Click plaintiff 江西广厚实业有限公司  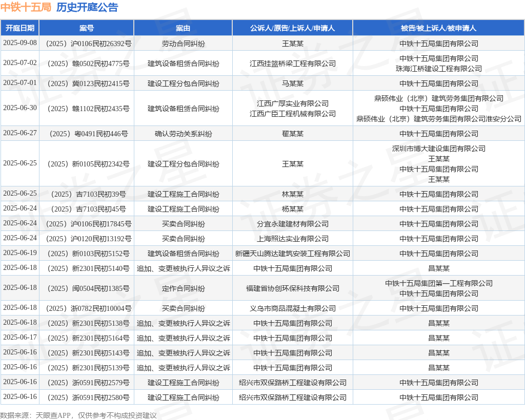click(293, 103)
